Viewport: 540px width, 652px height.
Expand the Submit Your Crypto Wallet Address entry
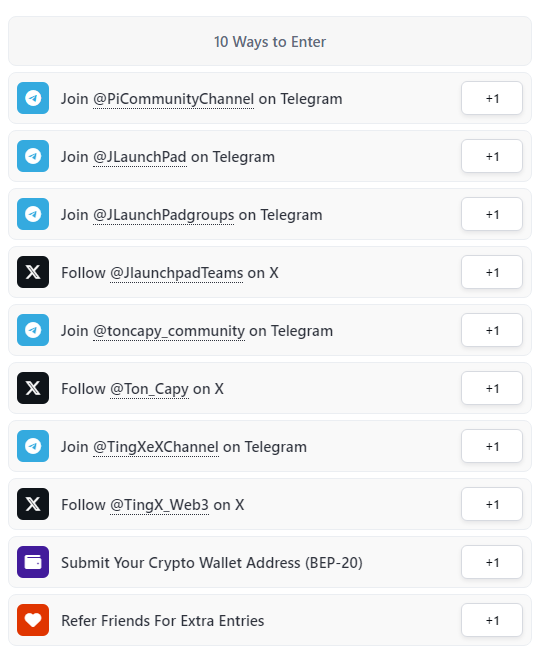point(270,562)
